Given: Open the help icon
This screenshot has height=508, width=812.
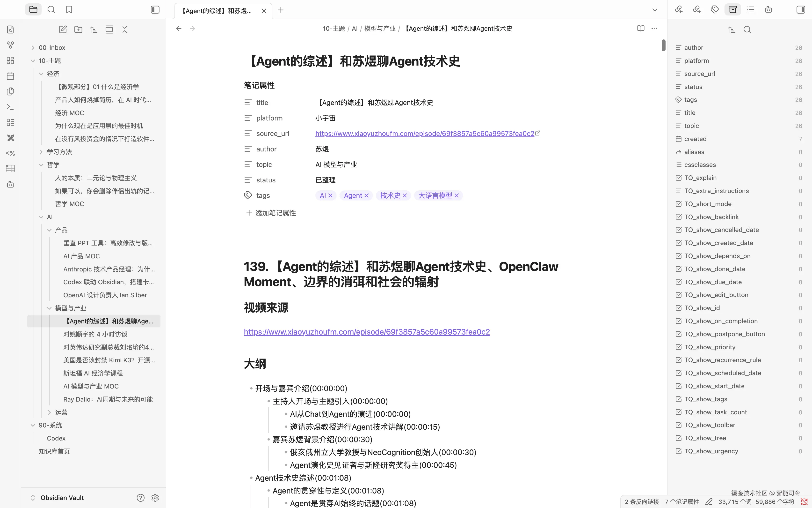Looking at the screenshot, I should click(141, 498).
